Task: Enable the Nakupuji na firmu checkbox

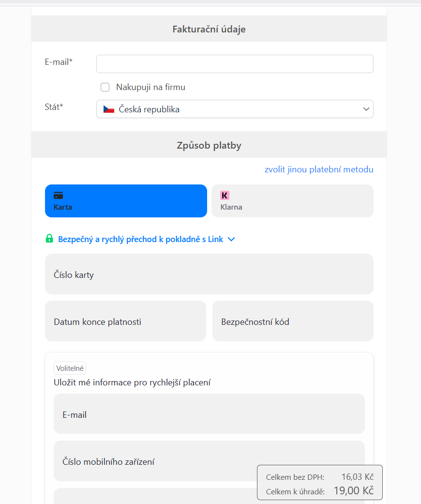Action: (x=105, y=87)
